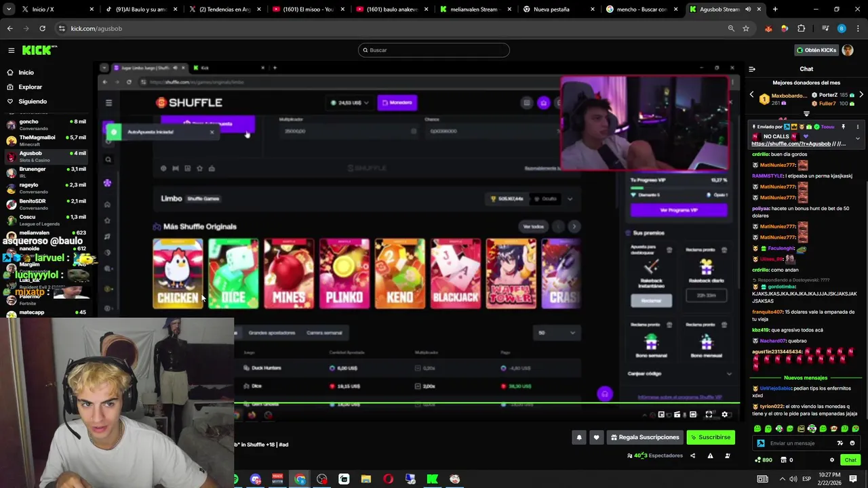Screen dimensions: 868x488
Task: Collapse the donors leaderboard arrow
Action: pyautogui.click(x=806, y=113)
